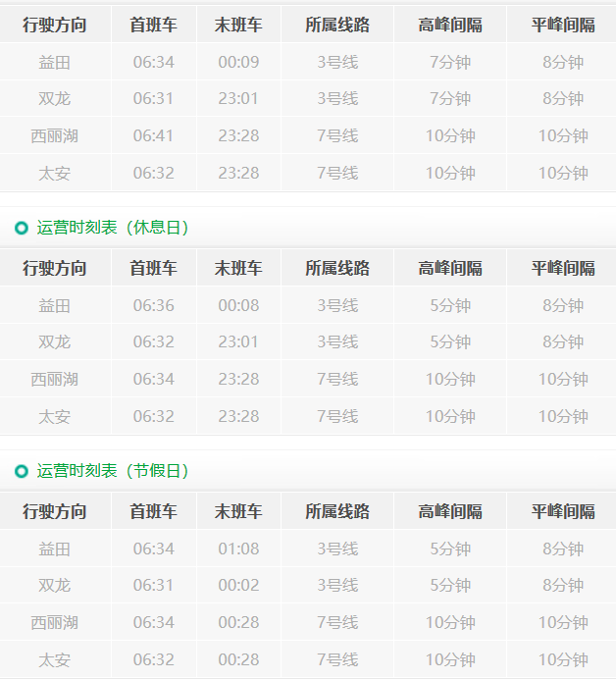Click the 01:08 last train time
This screenshot has height=680, width=616.
(x=238, y=549)
